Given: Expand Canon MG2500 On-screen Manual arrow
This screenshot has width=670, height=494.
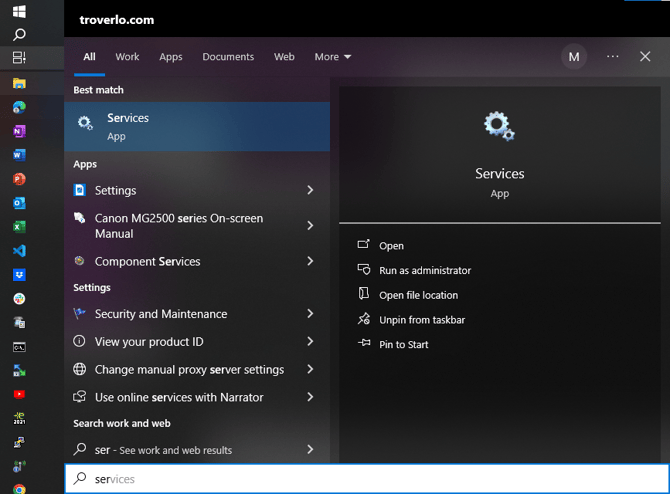Looking at the screenshot, I should 310,226.
